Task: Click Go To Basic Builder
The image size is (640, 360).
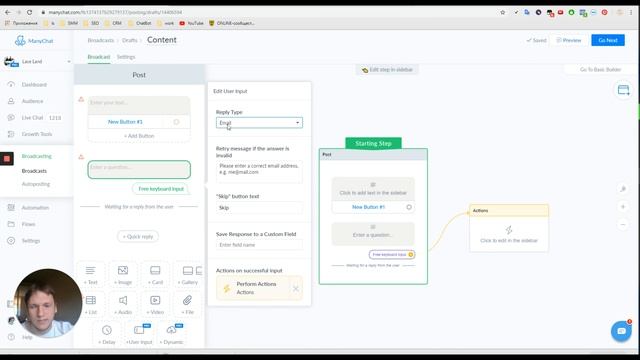Action: 600,69
